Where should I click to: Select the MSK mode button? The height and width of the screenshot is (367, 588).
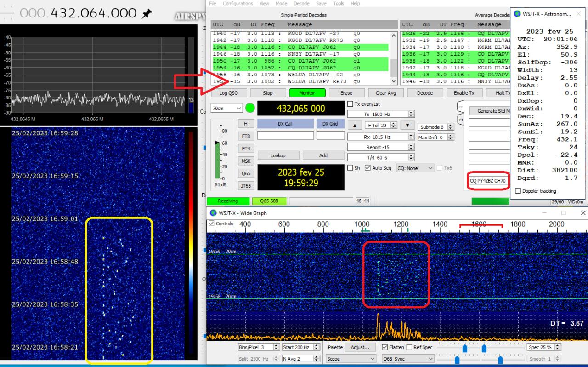coord(246,161)
